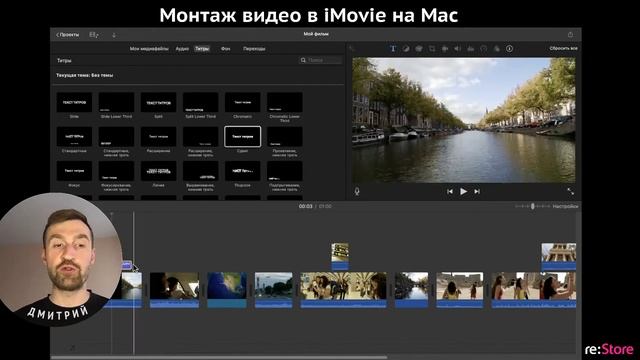The image size is (640, 360).
Task: Open the volume speaker icon
Action: pyautogui.click(x=458, y=49)
